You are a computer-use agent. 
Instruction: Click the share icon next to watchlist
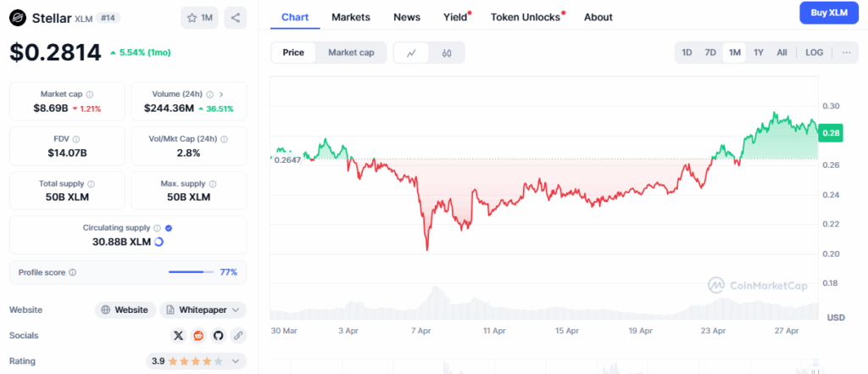point(236,17)
